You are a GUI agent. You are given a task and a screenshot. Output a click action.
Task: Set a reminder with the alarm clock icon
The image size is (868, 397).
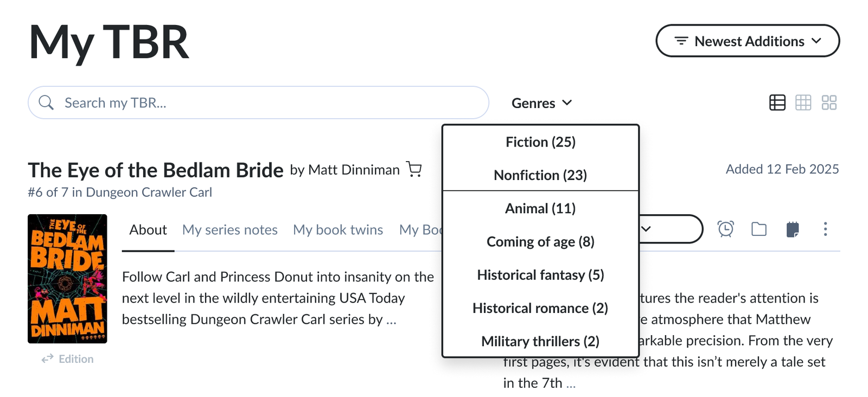pos(726,229)
